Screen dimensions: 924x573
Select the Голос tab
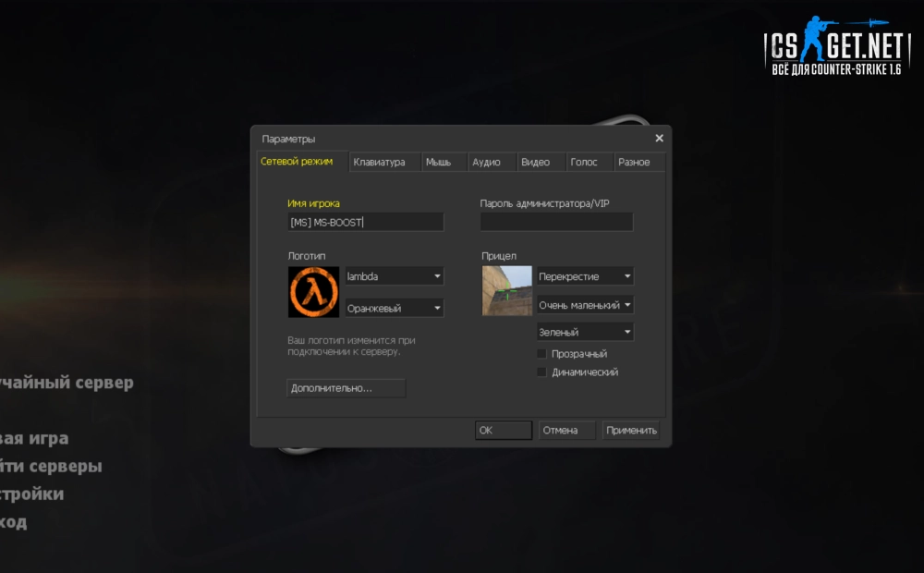click(590, 162)
